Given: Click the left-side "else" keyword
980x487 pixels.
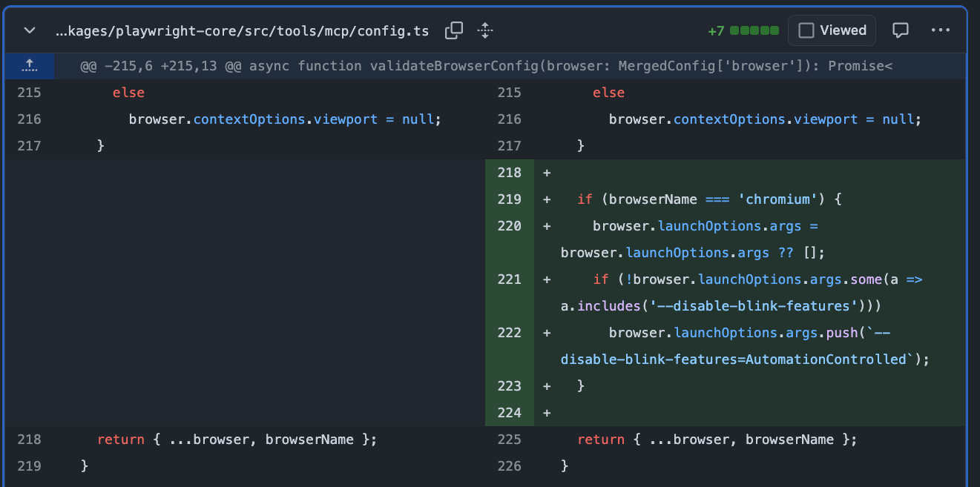Looking at the screenshot, I should (128, 93).
